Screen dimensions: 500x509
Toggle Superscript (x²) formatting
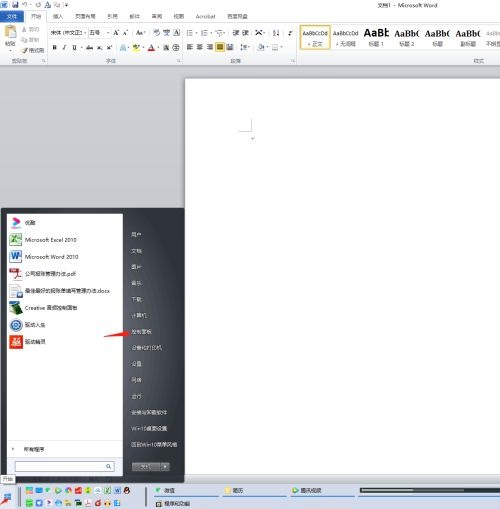[109, 48]
